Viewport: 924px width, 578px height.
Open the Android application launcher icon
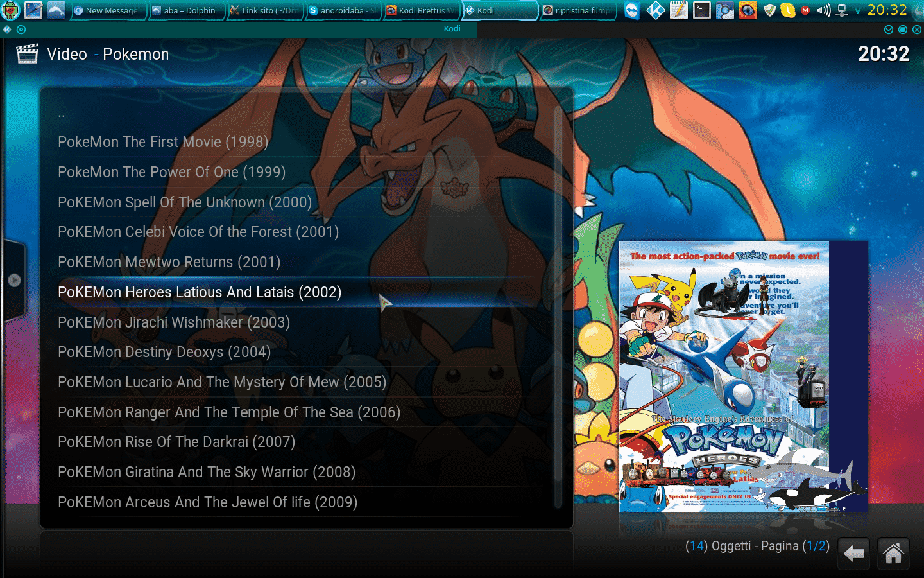11,10
